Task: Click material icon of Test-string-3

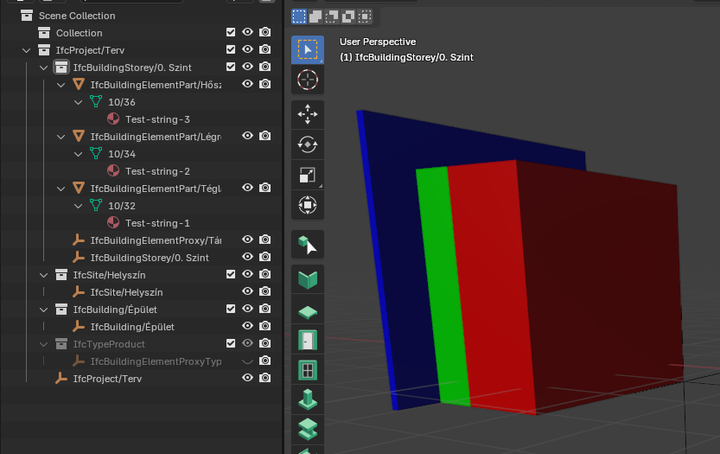Action: 113,119
